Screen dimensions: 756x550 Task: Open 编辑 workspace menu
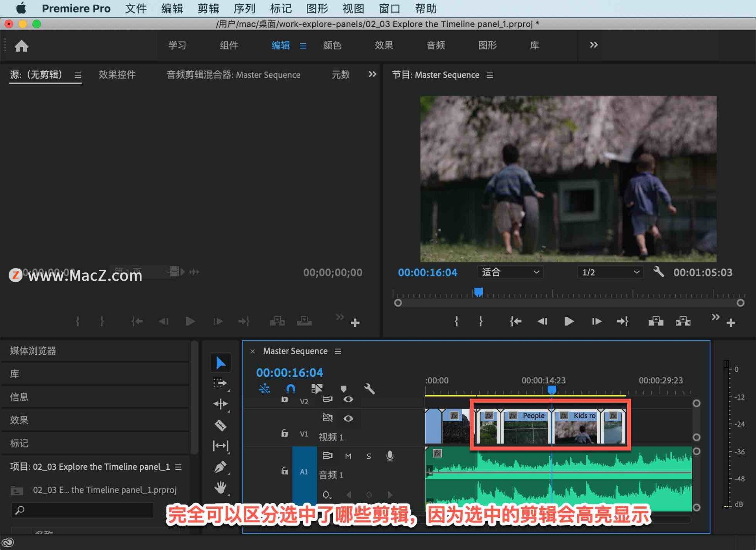point(303,46)
